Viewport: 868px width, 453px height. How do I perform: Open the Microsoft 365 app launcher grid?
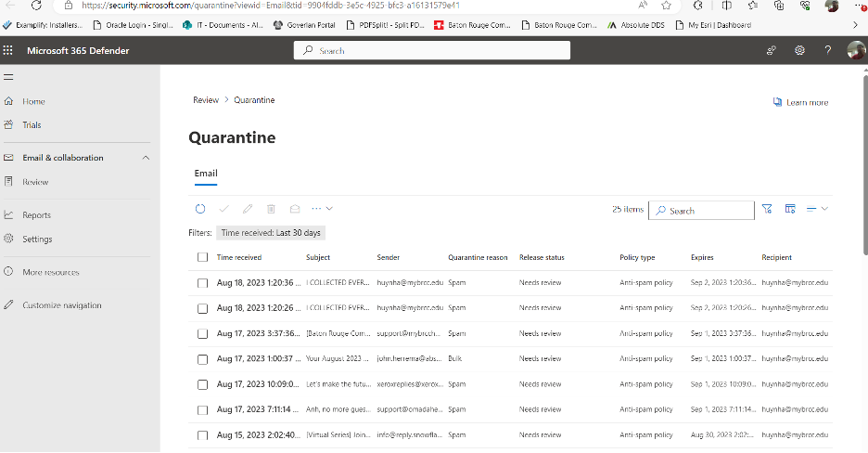pyautogui.click(x=8, y=50)
